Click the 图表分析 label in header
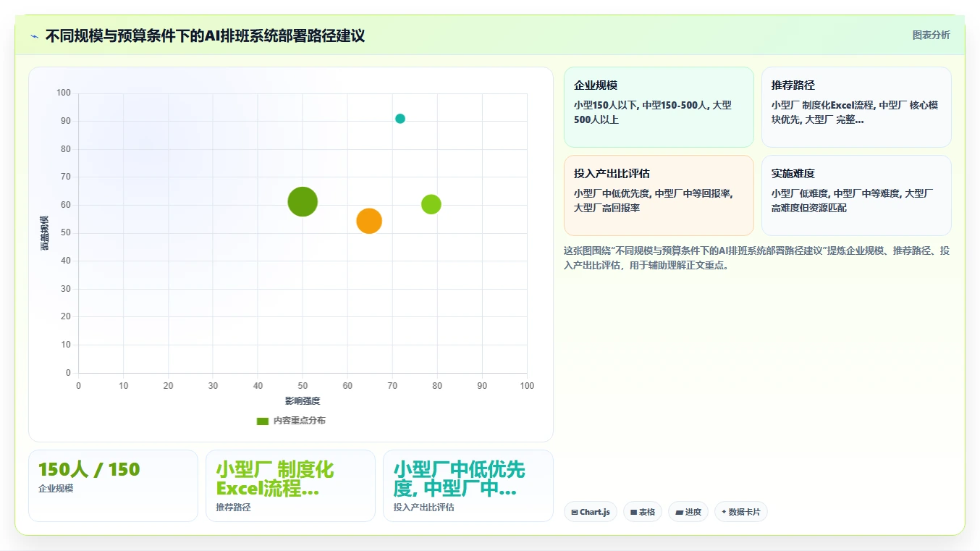 931,35
